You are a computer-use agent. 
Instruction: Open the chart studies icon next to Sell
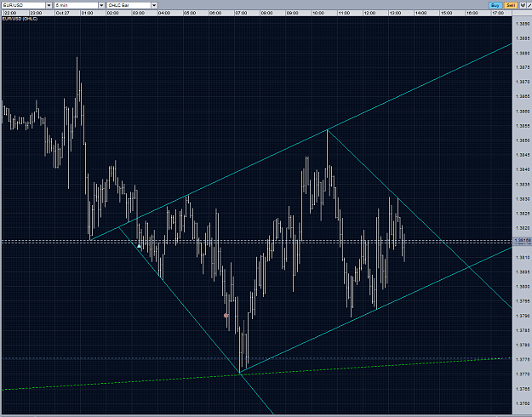click(x=523, y=5)
